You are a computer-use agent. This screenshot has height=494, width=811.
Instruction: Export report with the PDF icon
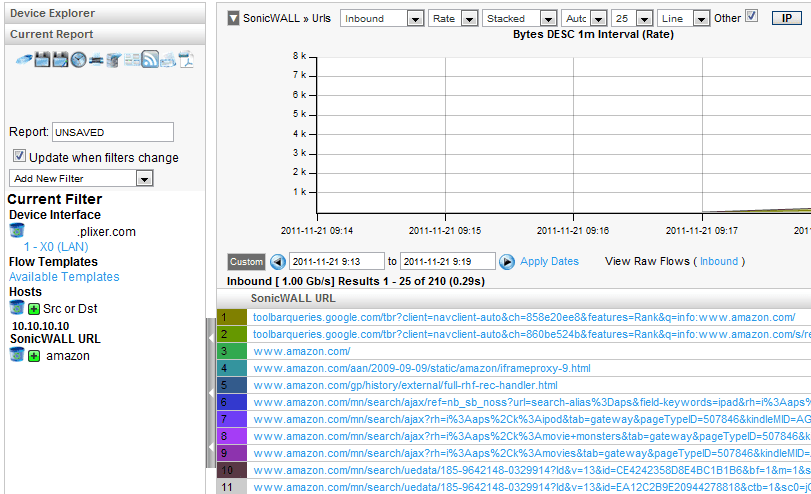click(x=186, y=59)
